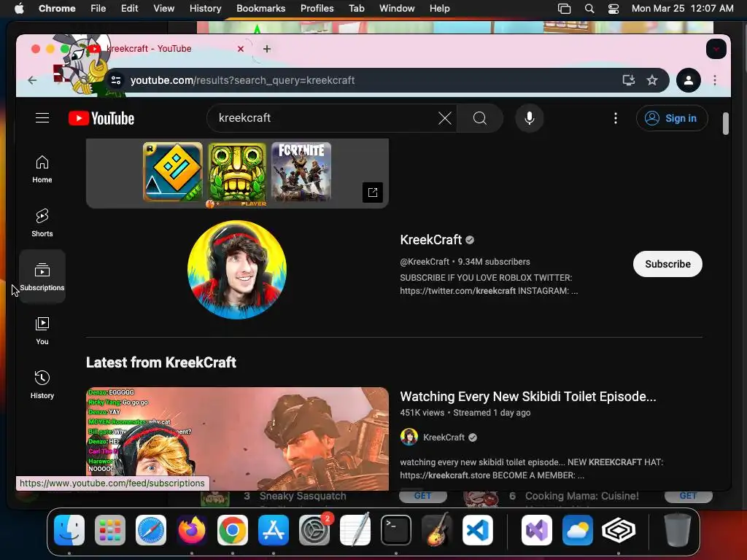
Task: Open Stage Manager icon in menu bar
Action: pos(564,9)
